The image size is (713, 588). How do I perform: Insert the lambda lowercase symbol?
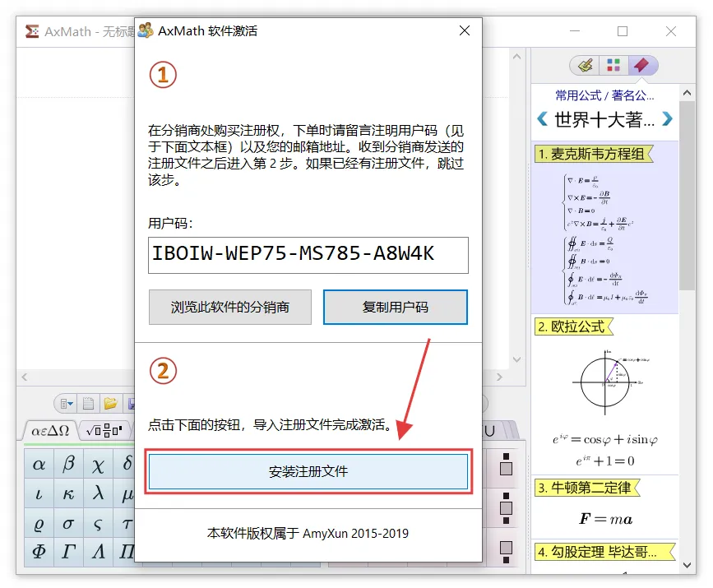98,493
